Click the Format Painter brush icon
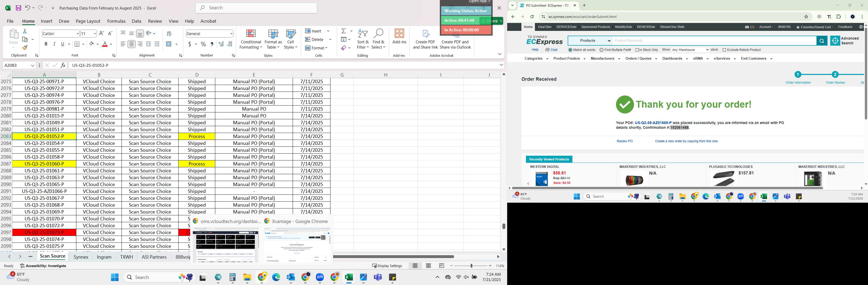The height and width of the screenshot is (285, 868). pyautogui.click(x=25, y=48)
